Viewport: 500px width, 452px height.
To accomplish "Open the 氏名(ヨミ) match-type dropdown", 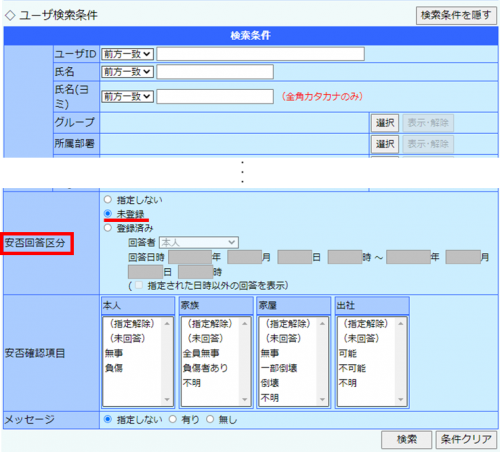I will pos(127,97).
